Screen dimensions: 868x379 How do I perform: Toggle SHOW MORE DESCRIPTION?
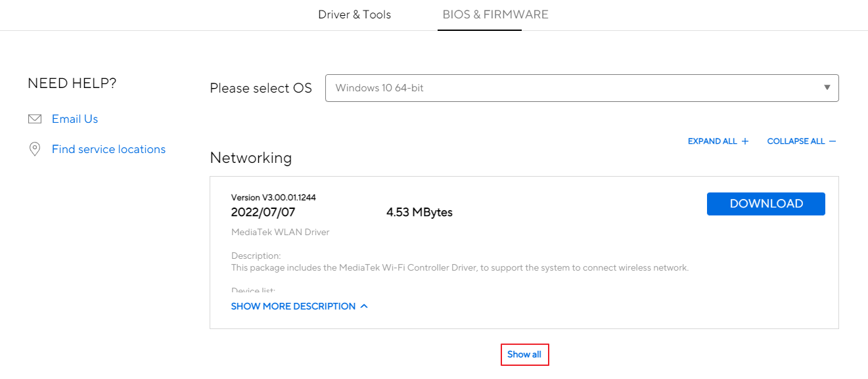(x=299, y=306)
